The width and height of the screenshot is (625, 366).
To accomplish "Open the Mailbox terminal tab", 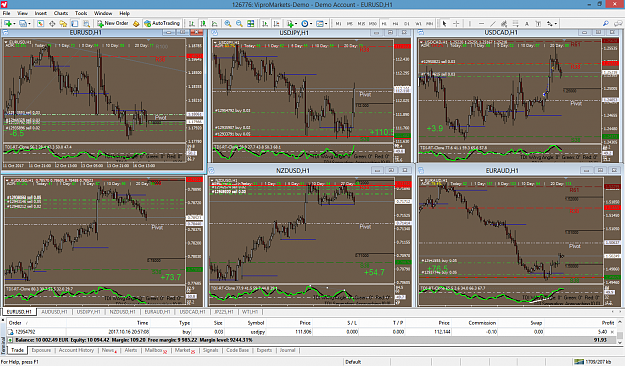I will point(155,350).
